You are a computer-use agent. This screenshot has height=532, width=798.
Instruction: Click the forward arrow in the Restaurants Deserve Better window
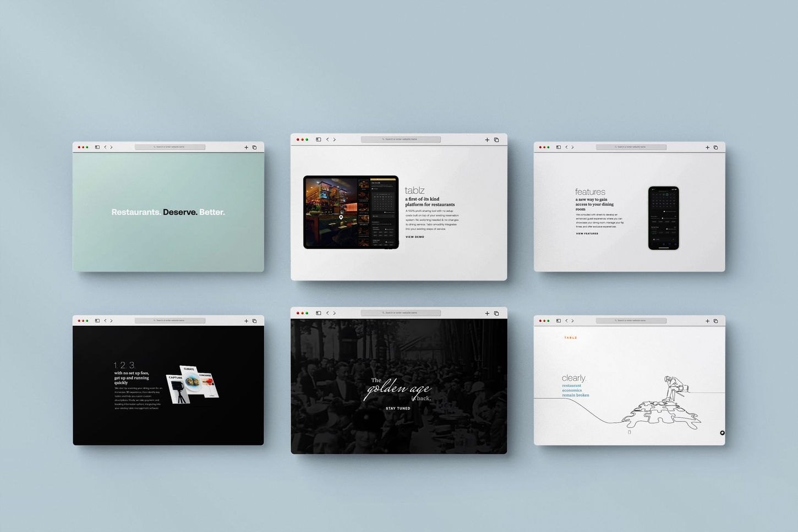pyautogui.click(x=111, y=147)
